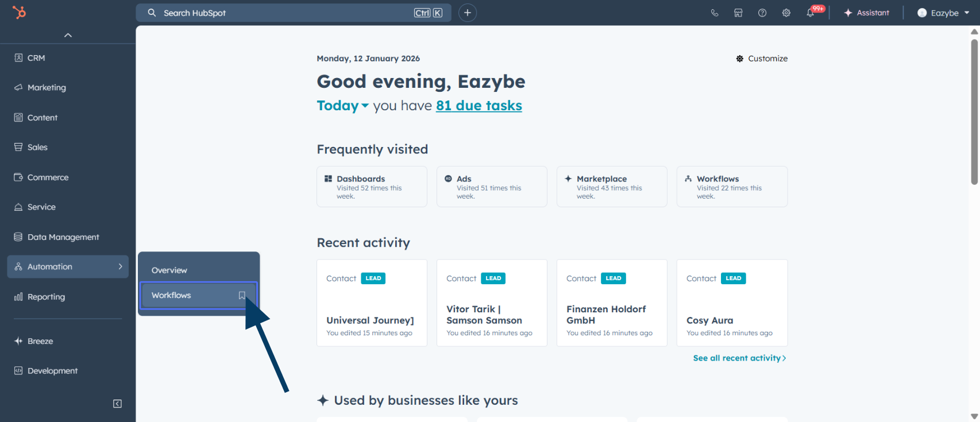Collapse the sidebar with the up chevron
The height and width of the screenshot is (422, 980).
pos(68,35)
